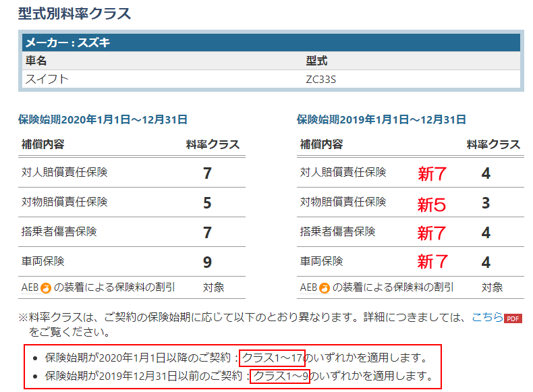Viewport: 533px width, 392px height.
Task: Select 搭乗者傷害保険 row in 2019 table
Action: 410,232
